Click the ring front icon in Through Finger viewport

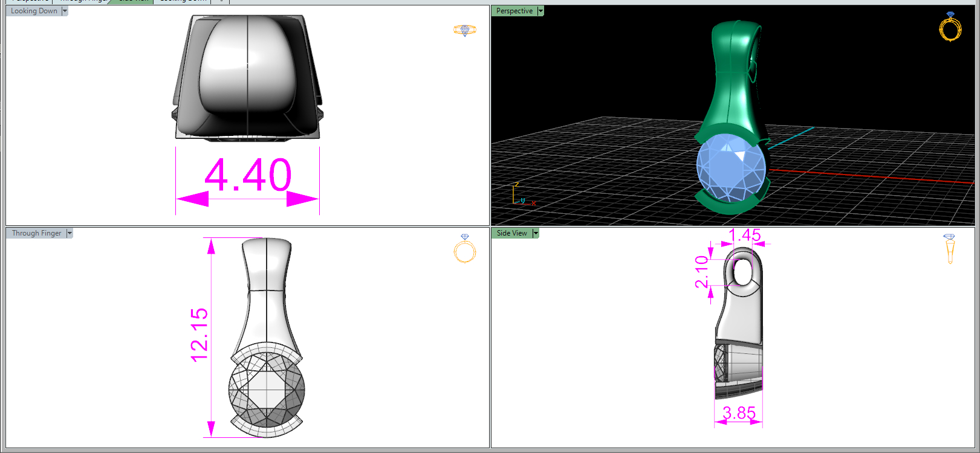pyautogui.click(x=465, y=248)
